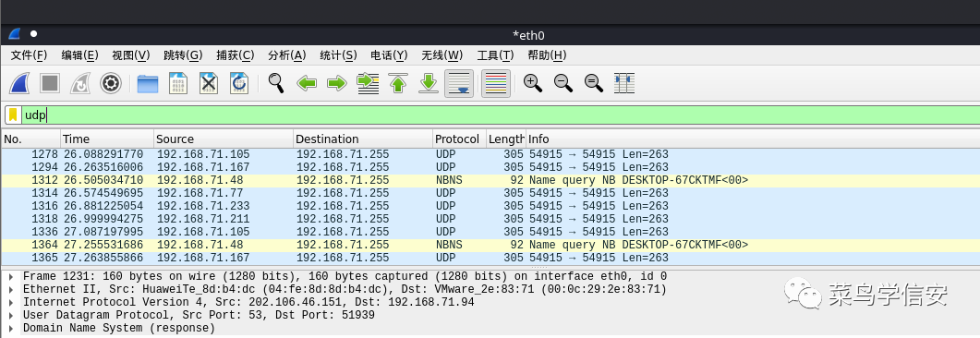Screen dimensions: 980x338
Task: Save the capture file icon
Action: coord(178,83)
